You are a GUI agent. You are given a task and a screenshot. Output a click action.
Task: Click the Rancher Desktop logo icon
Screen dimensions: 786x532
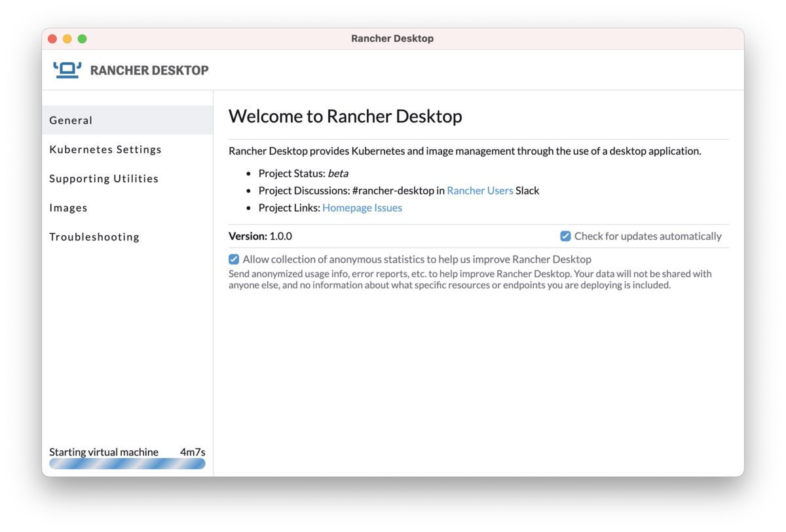[x=67, y=69]
